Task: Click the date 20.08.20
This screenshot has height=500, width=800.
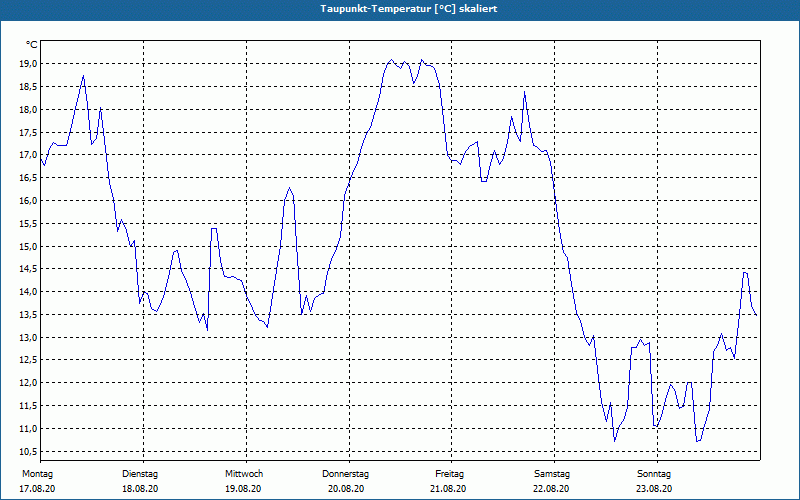Action: pos(346,489)
